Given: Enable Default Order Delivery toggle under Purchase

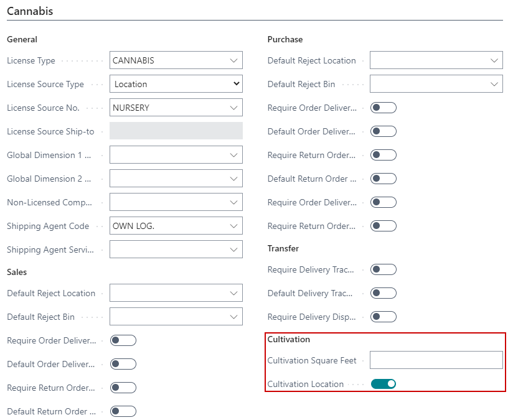Looking at the screenshot, I should [384, 131].
